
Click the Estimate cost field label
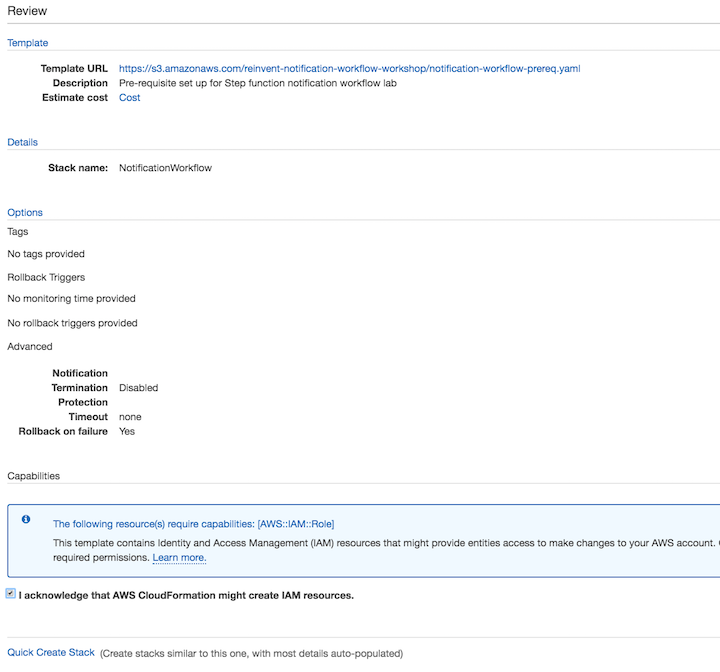click(75, 97)
